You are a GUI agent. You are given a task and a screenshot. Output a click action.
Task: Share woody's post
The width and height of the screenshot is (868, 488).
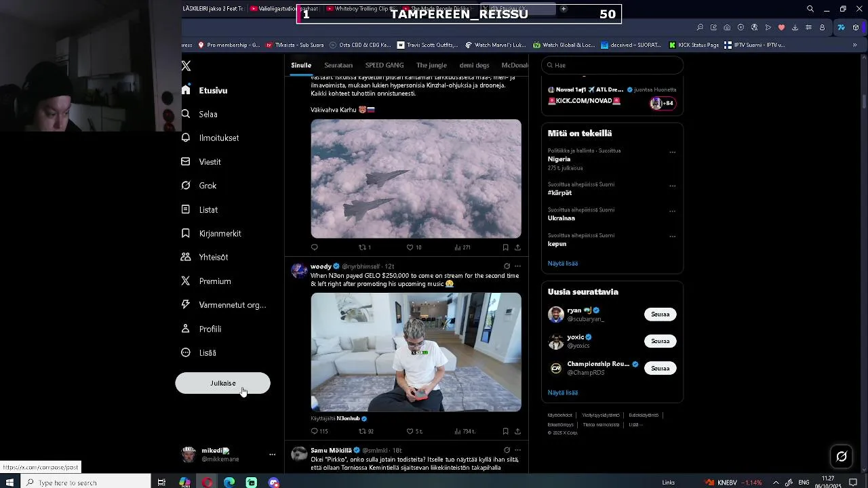click(x=517, y=431)
